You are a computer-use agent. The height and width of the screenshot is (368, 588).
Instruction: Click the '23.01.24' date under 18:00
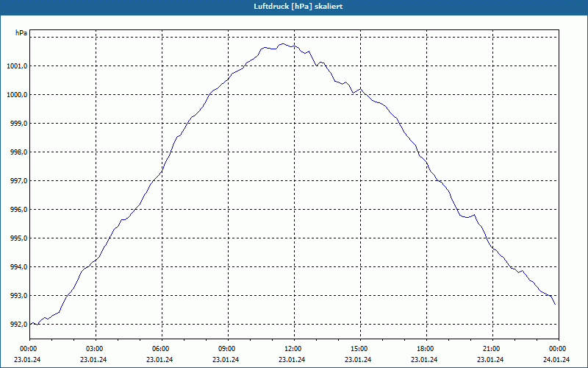[424, 359]
